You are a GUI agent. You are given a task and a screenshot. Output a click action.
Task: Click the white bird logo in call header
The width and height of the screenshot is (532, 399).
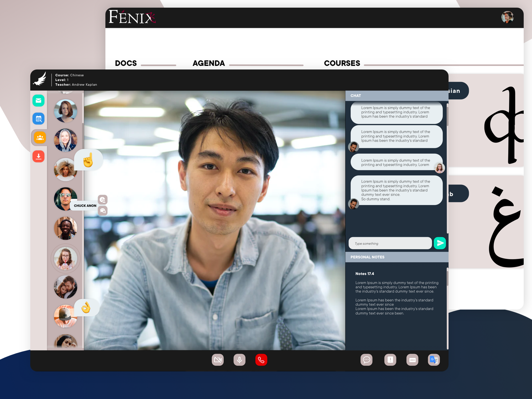40,79
